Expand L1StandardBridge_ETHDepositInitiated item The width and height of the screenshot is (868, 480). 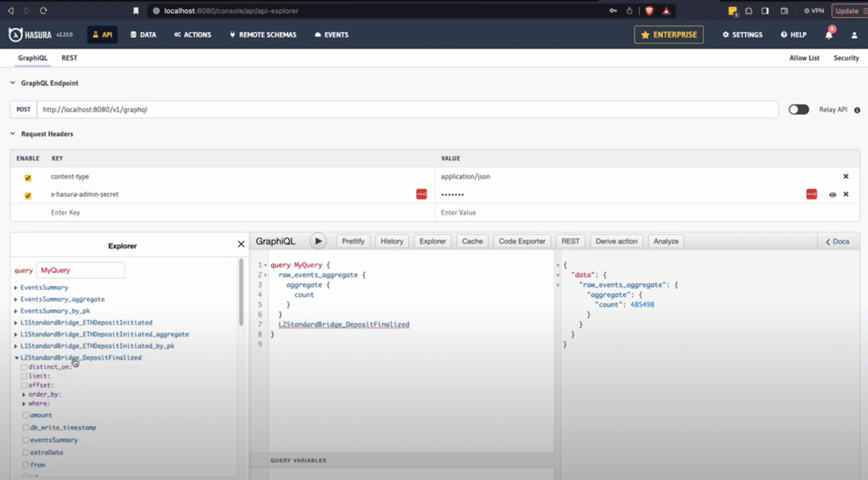point(83,323)
